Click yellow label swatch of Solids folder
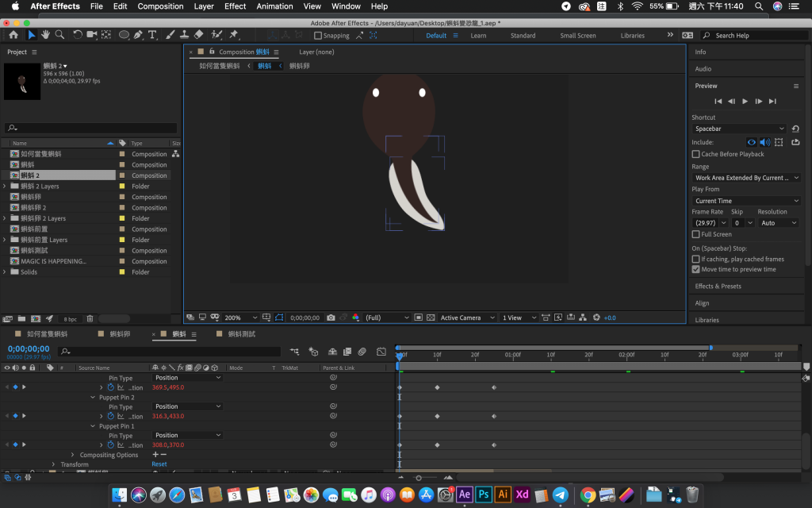Screen dimensions: 812x508 (122, 272)
